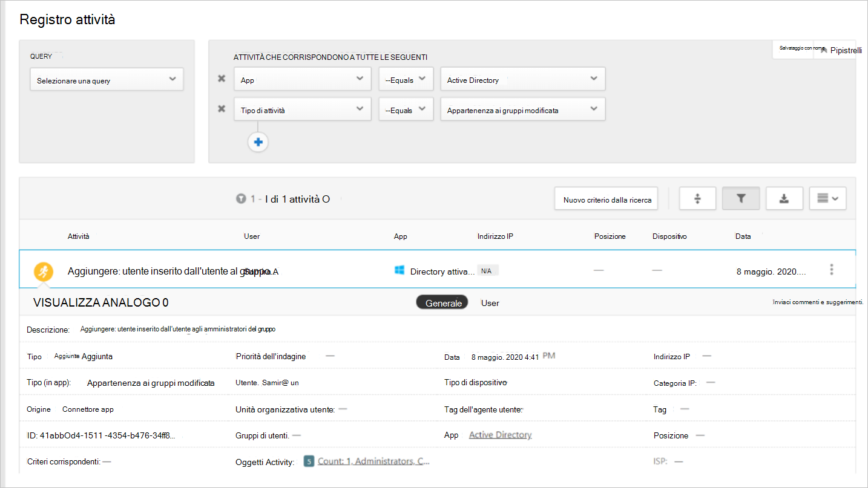868x488 pixels.
Task: Sort by Indirizzo IP column header
Action: (x=495, y=236)
